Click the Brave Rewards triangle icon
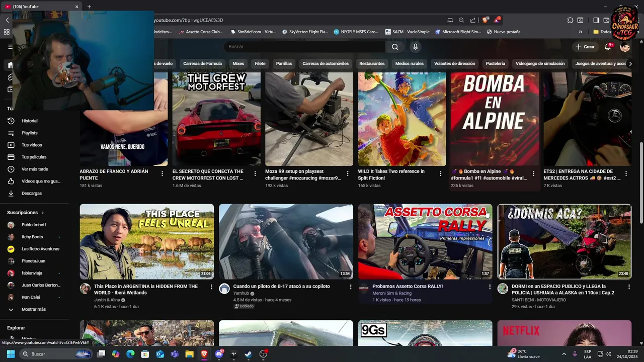 pyautogui.click(x=497, y=20)
